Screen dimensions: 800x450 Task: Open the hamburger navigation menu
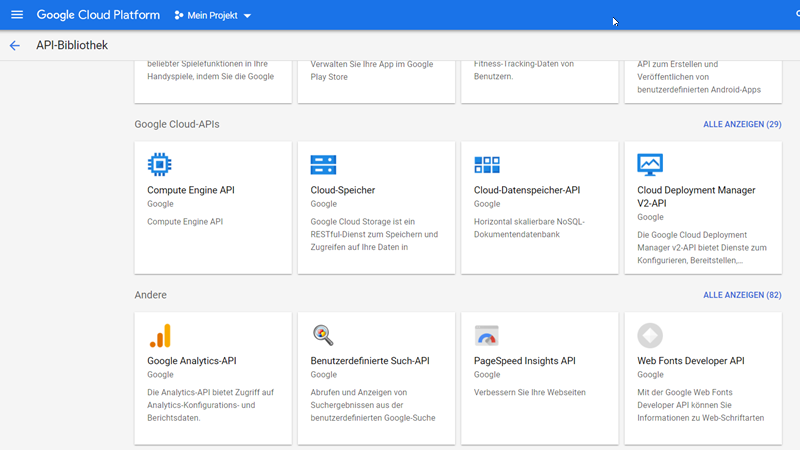(x=16, y=15)
